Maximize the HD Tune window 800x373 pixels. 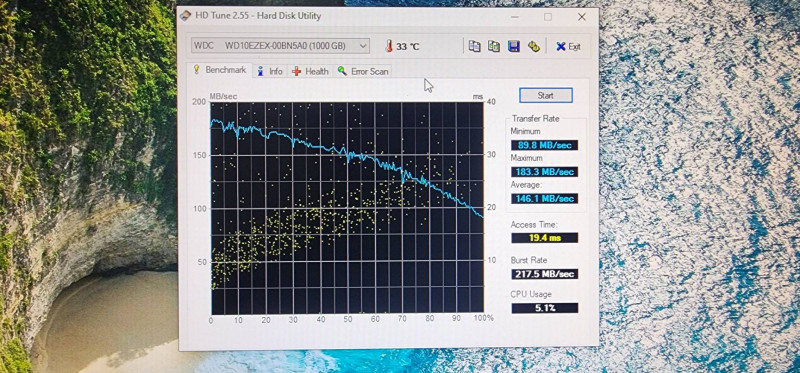(547, 17)
